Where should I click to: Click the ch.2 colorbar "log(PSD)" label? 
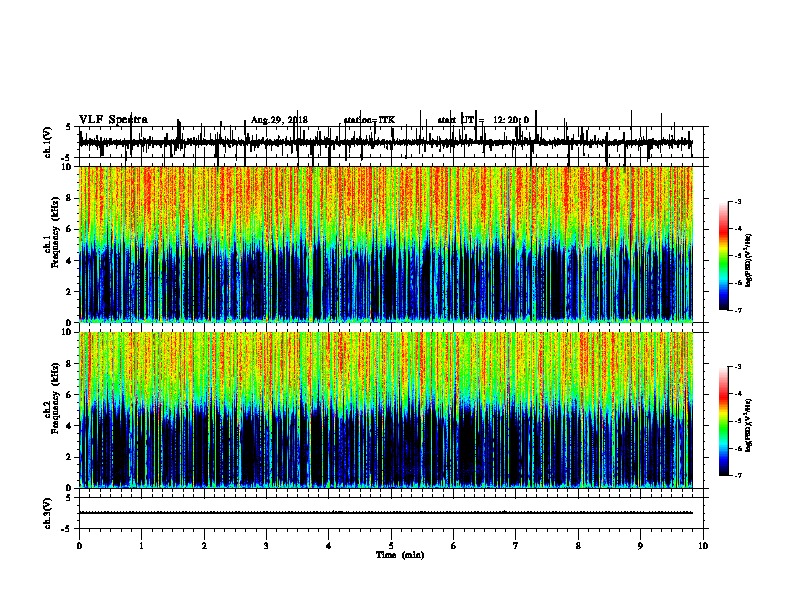(749, 425)
